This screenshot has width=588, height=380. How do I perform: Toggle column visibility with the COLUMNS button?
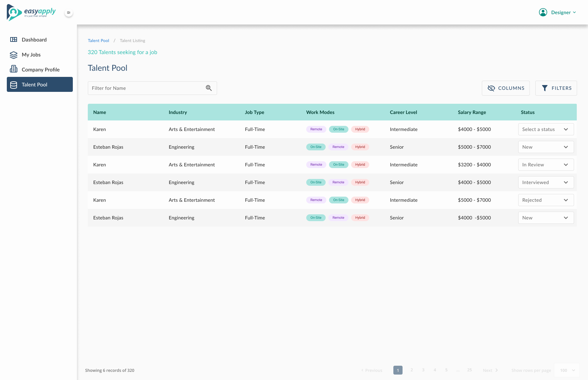coord(506,88)
